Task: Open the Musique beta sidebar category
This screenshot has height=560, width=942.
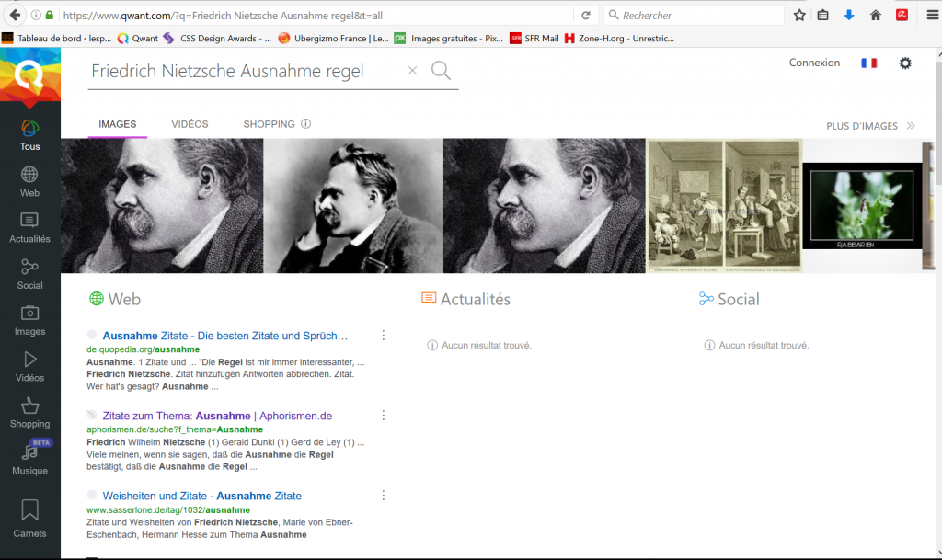Action: click(29, 459)
